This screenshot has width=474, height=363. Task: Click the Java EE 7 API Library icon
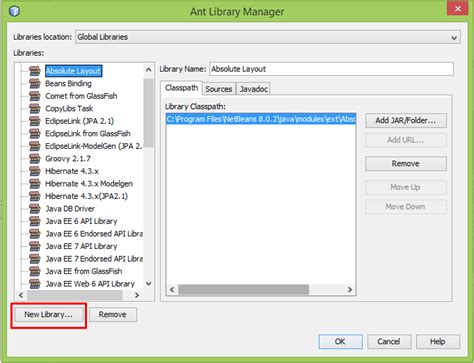click(x=35, y=246)
